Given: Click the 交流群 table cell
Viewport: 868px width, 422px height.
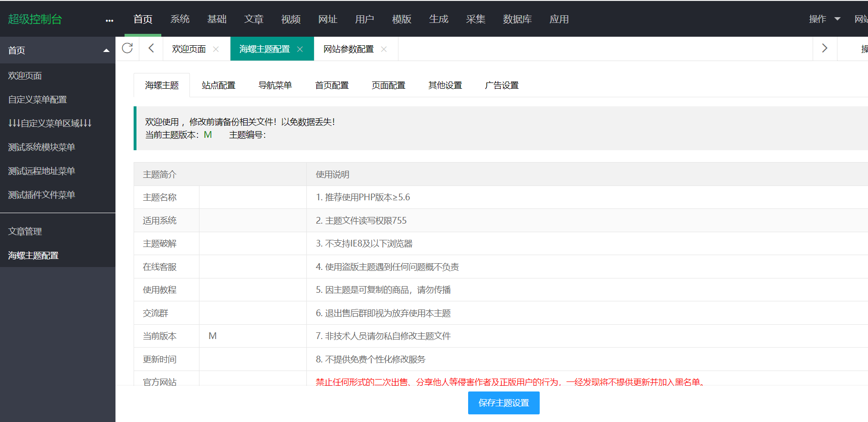Looking at the screenshot, I should [x=167, y=313].
